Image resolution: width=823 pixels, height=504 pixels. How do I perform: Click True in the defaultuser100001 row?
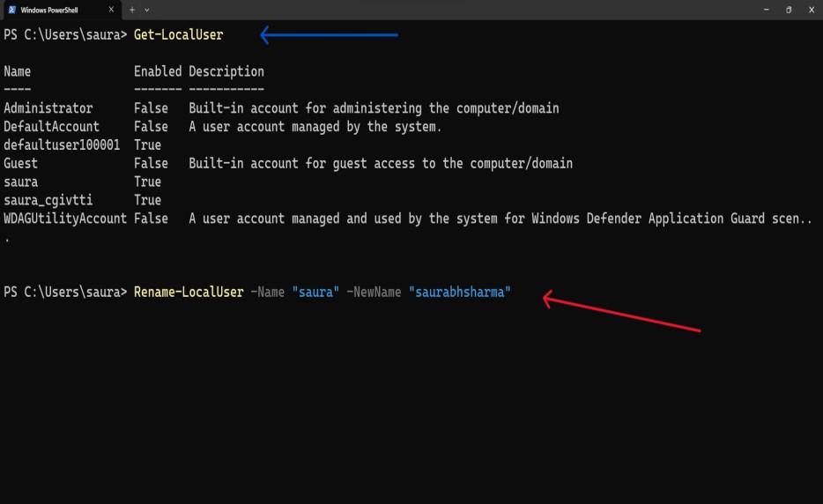point(147,145)
